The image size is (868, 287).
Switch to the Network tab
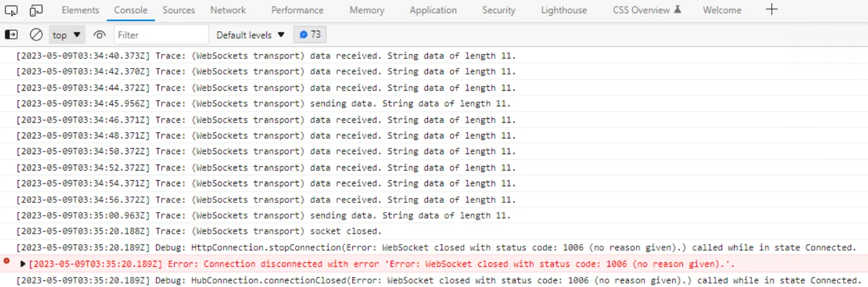tap(228, 10)
